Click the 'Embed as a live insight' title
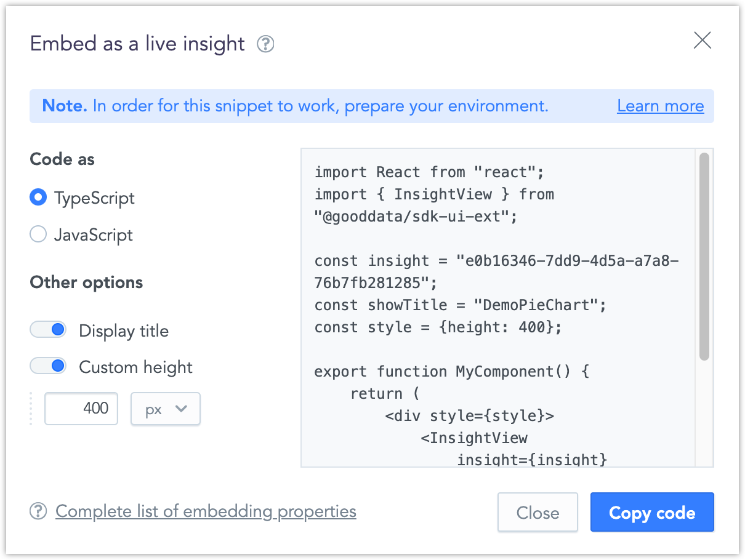The width and height of the screenshot is (745, 560). (137, 44)
